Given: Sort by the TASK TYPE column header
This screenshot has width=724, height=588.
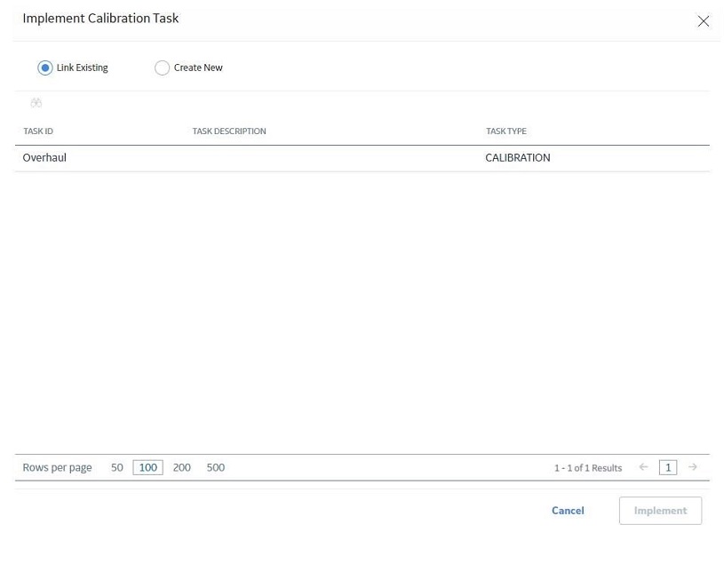Looking at the screenshot, I should [x=506, y=131].
